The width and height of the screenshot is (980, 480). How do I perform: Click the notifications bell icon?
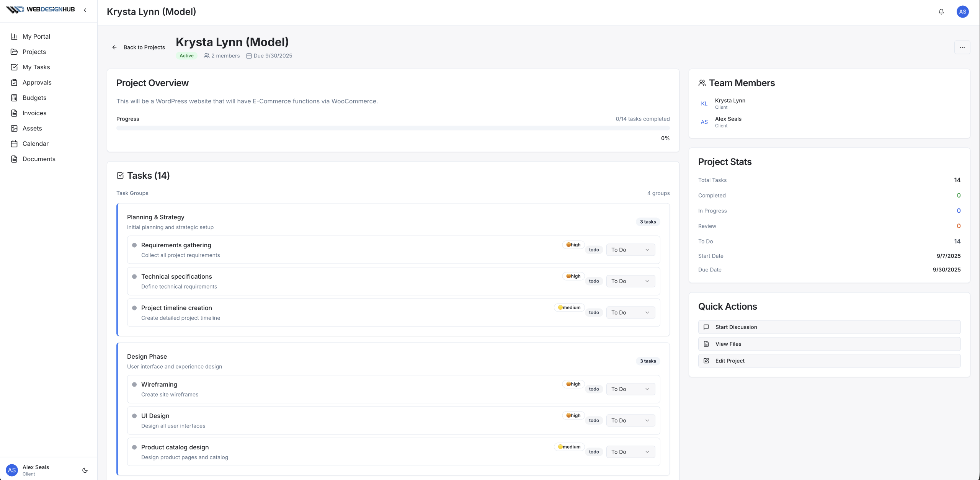[x=941, y=11]
